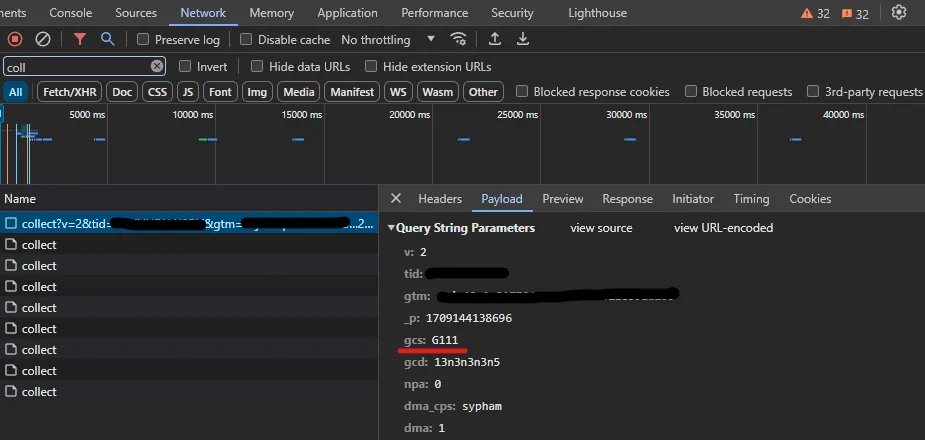This screenshot has width=925, height=440.
Task: Select the collect?v=2&tid request row
Action: (189, 223)
